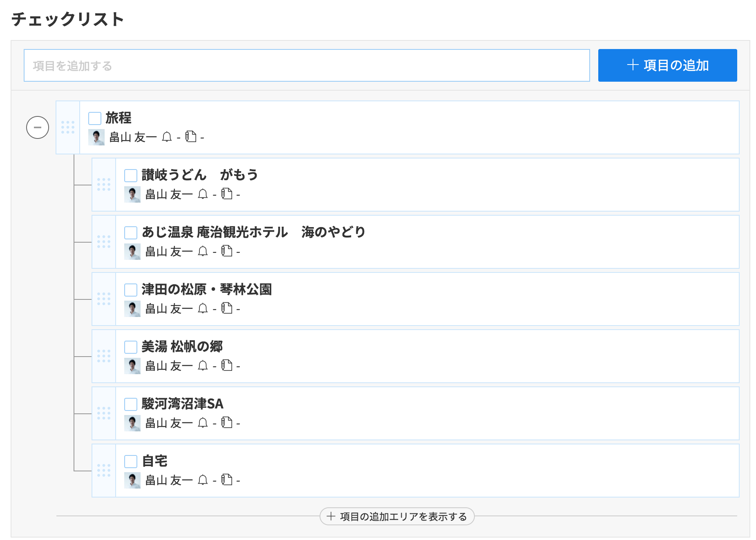Click assignee 畠山 友一 in 津田の松原 row
Viewport: 756px width, 540px height.
tap(169, 309)
